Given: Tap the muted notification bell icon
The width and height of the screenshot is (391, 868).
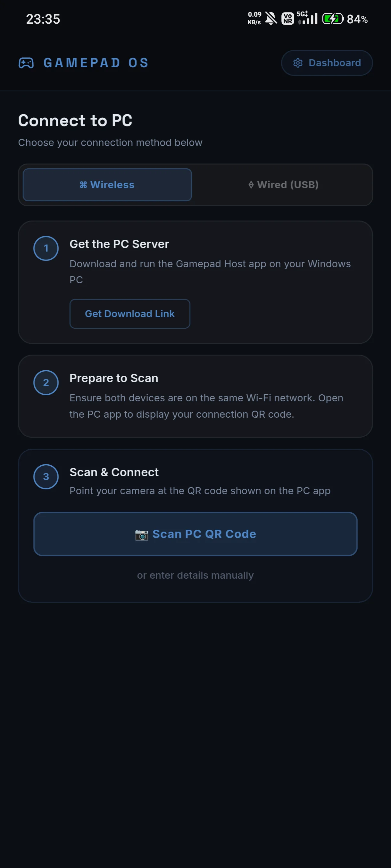Looking at the screenshot, I should (271, 19).
